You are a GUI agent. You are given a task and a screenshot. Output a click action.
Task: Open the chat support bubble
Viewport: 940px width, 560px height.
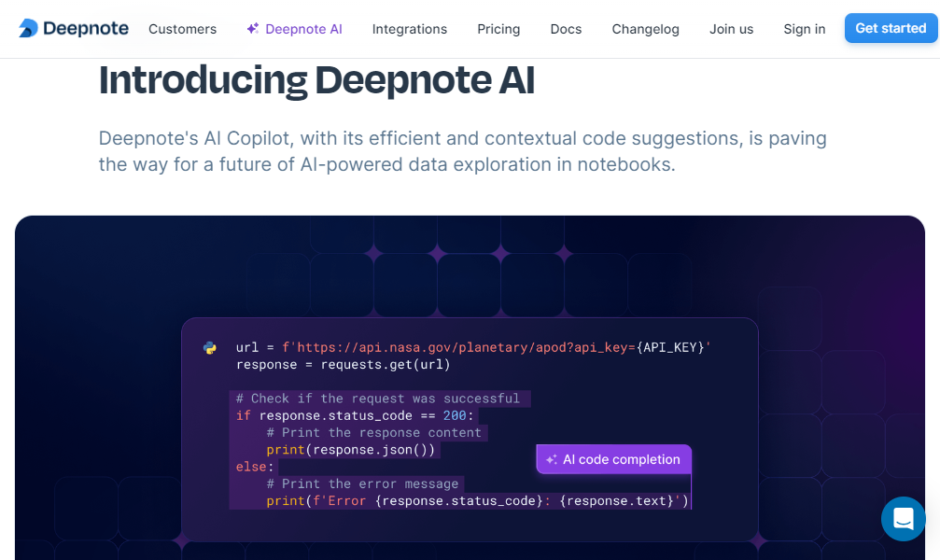[x=903, y=519]
